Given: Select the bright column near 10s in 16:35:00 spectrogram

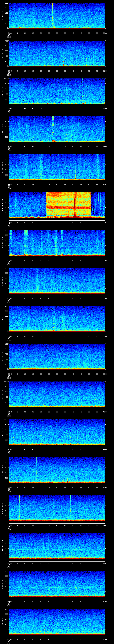Looking at the screenshot, I should 26,243.
